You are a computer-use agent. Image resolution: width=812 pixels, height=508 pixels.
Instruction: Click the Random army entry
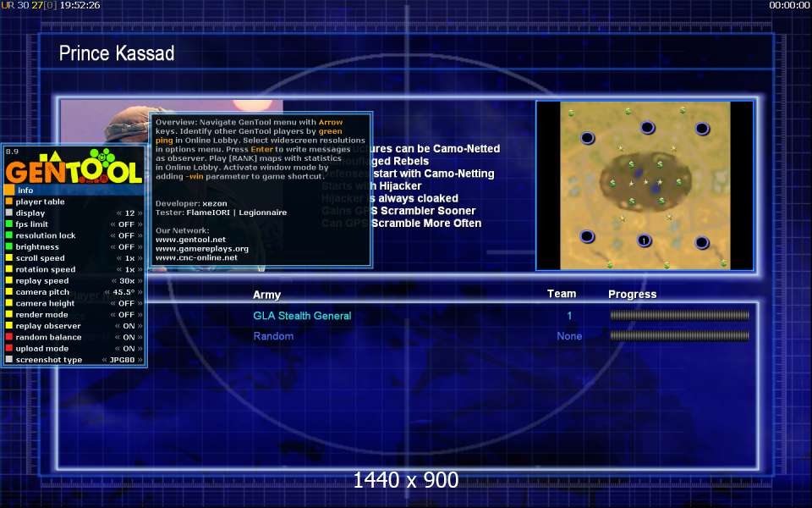(x=273, y=336)
